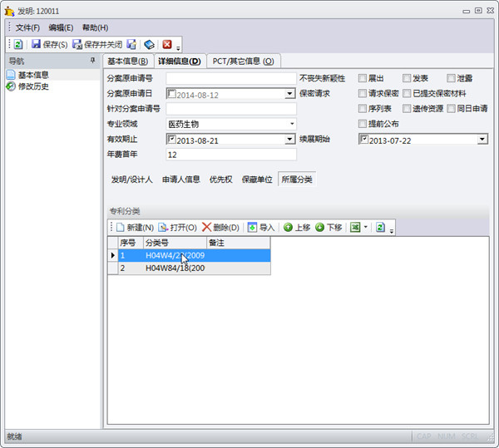Image resolution: width=499 pixels, height=448 pixels.
Task: Enable the 请求保密 checkbox
Action: [x=362, y=93]
